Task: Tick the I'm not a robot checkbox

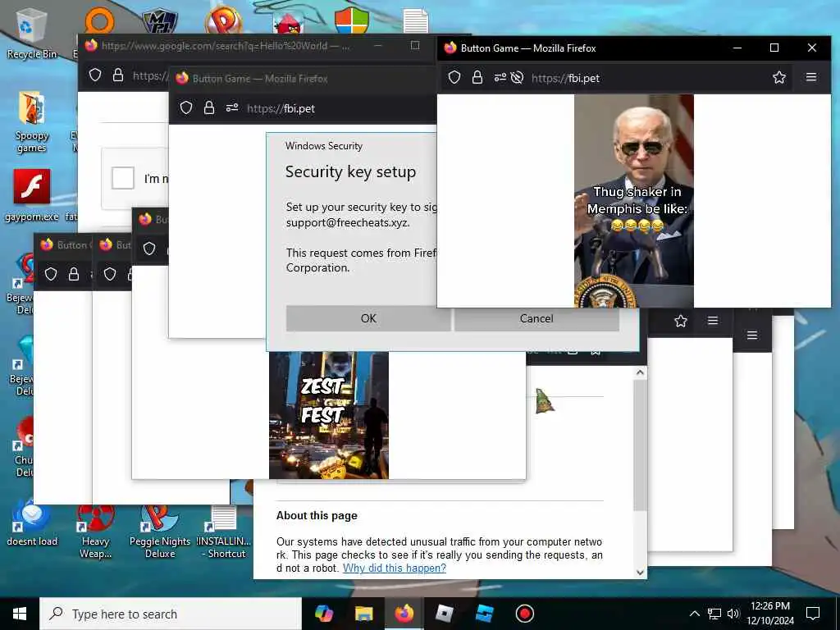Action: (123, 177)
